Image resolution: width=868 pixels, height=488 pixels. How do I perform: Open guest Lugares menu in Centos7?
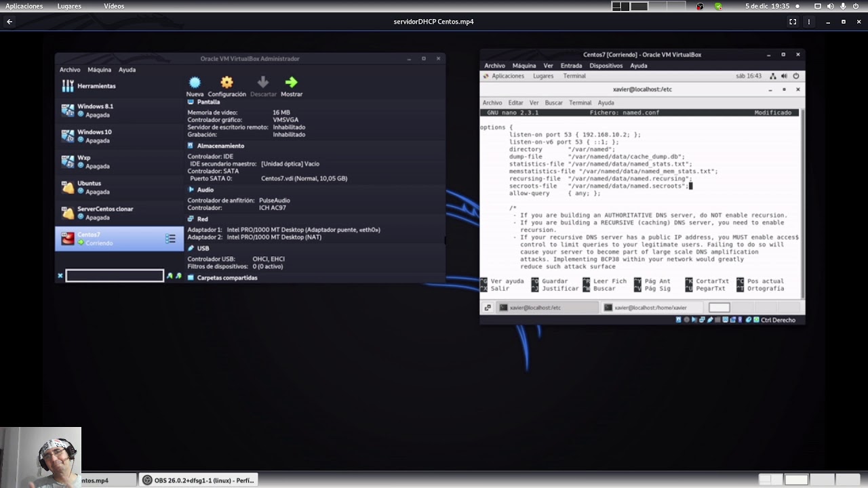(x=543, y=76)
